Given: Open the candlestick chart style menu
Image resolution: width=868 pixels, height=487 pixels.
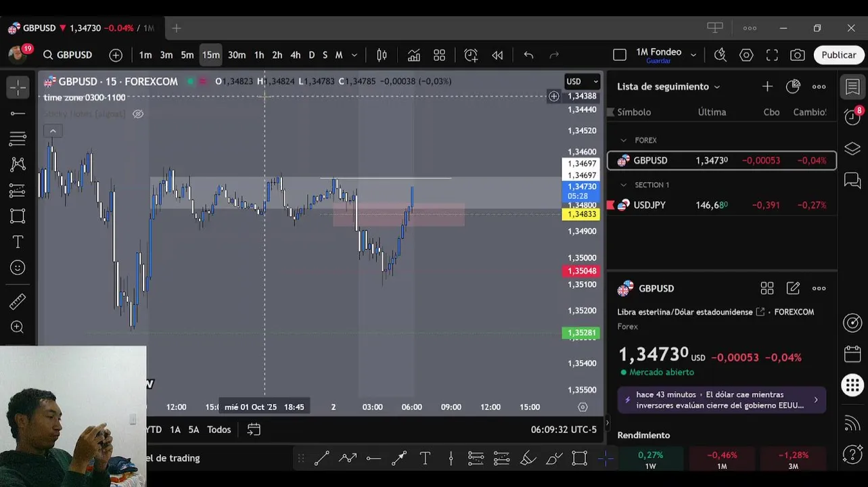Looking at the screenshot, I should (382, 55).
